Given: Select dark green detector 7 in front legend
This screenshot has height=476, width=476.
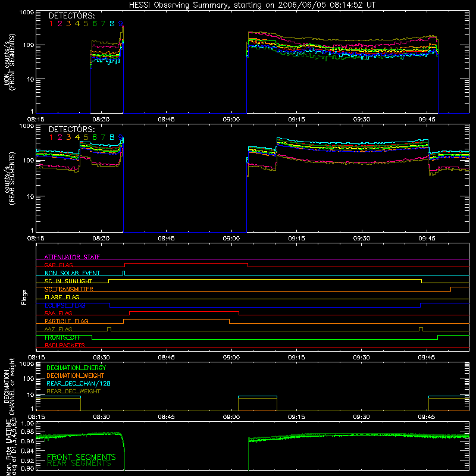Looking at the screenshot, I should tap(103, 24).
